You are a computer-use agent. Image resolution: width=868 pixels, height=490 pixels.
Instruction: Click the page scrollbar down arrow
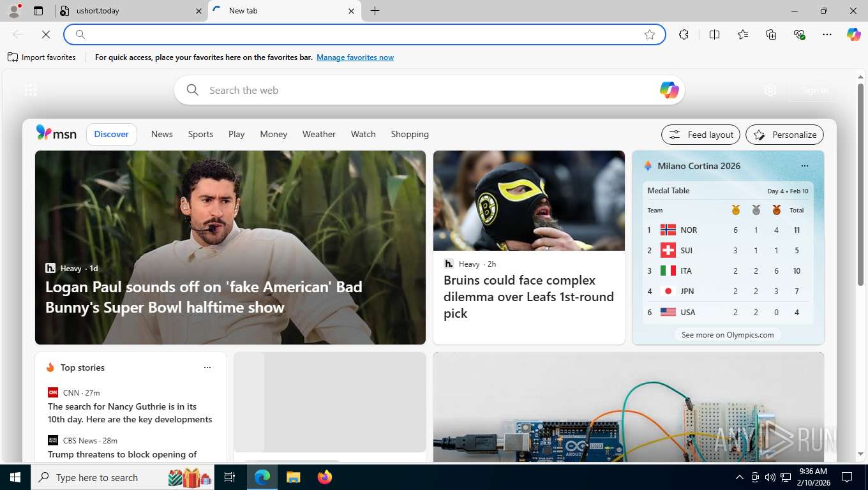pyautogui.click(x=860, y=454)
